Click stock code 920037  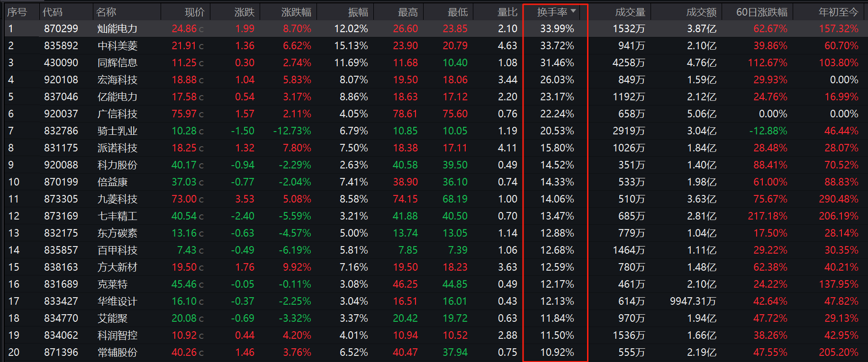[61, 114]
